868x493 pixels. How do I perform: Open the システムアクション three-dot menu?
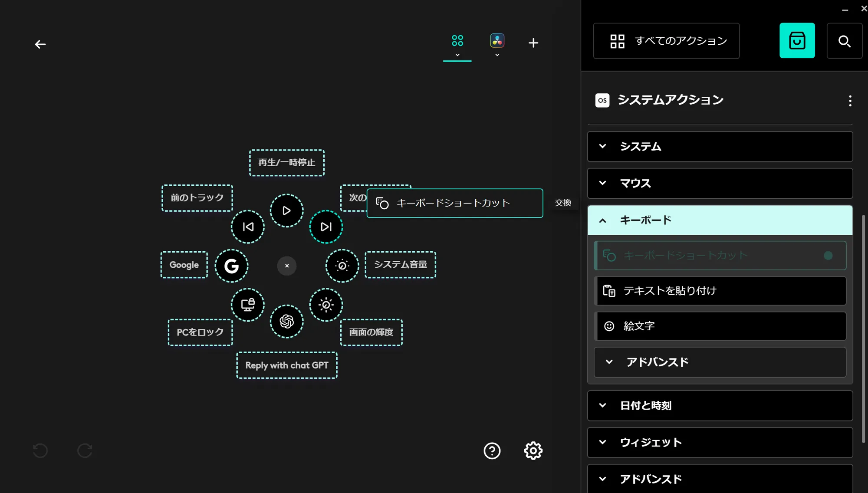coord(850,101)
